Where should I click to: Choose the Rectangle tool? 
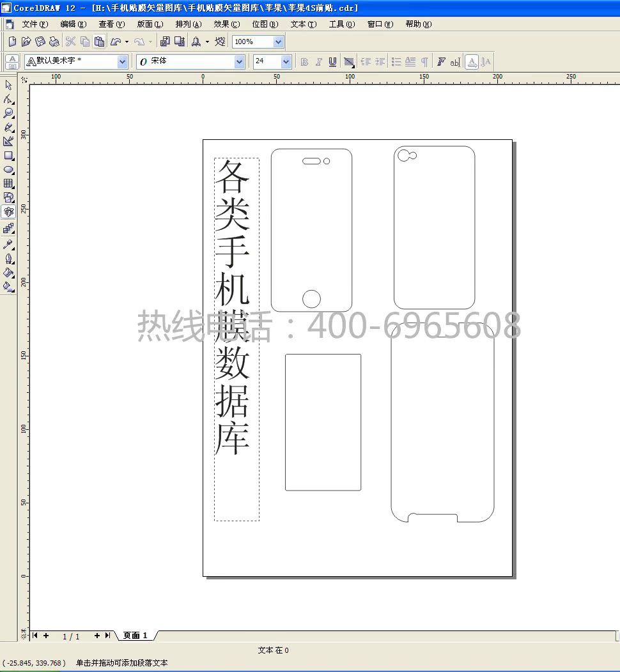(8, 155)
